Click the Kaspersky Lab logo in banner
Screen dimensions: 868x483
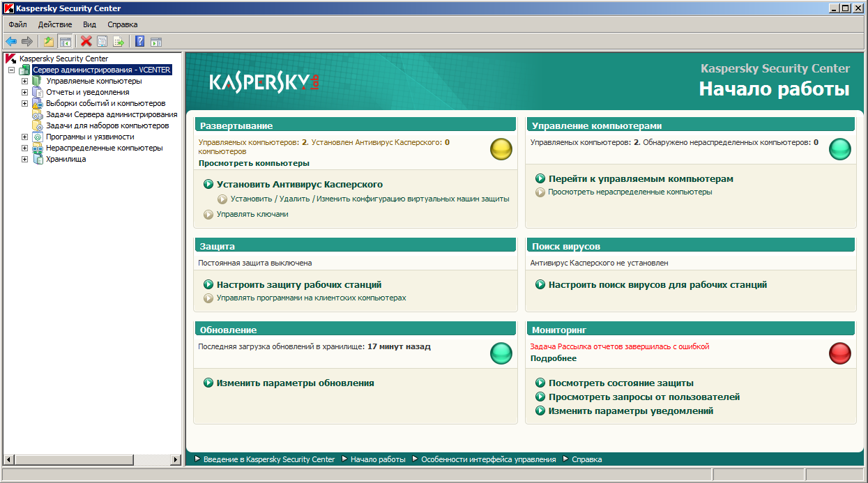point(264,83)
